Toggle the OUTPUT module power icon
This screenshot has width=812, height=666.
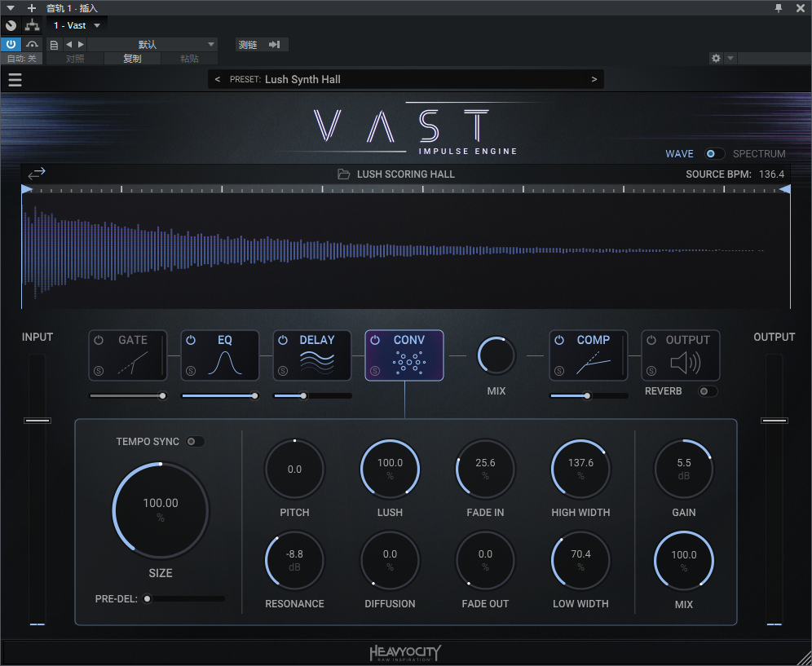(x=651, y=340)
